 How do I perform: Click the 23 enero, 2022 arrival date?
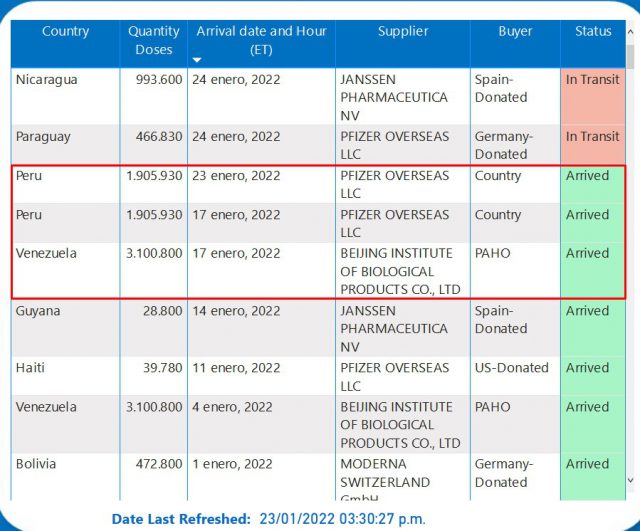[236, 176]
